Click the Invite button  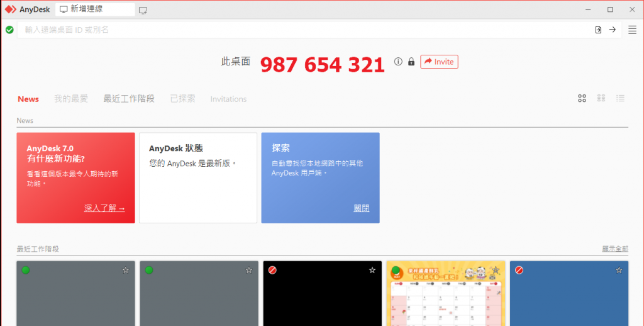tap(439, 62)
